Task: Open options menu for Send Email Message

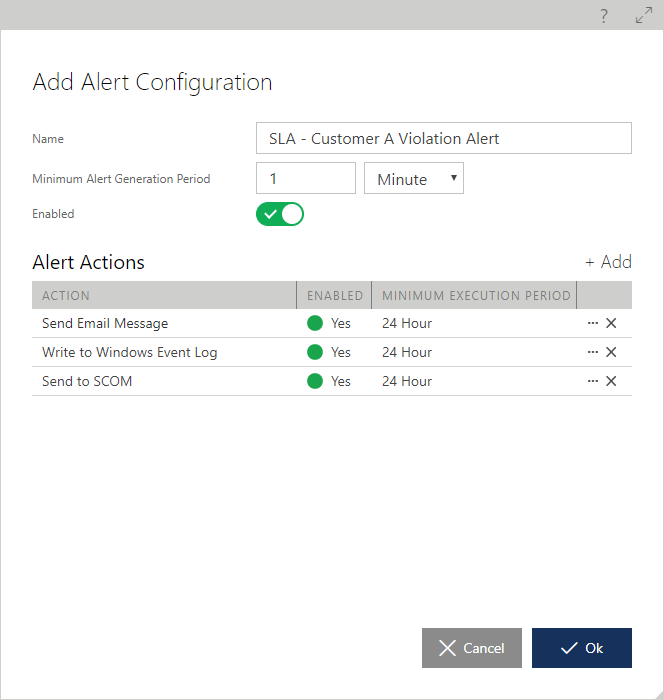Action: click(592, 323)
